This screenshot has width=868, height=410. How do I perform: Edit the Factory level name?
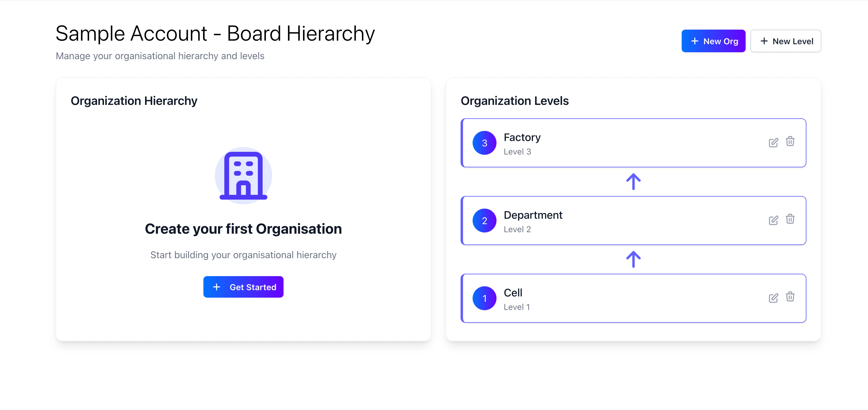pyautogui.click(x=773, y=143)
